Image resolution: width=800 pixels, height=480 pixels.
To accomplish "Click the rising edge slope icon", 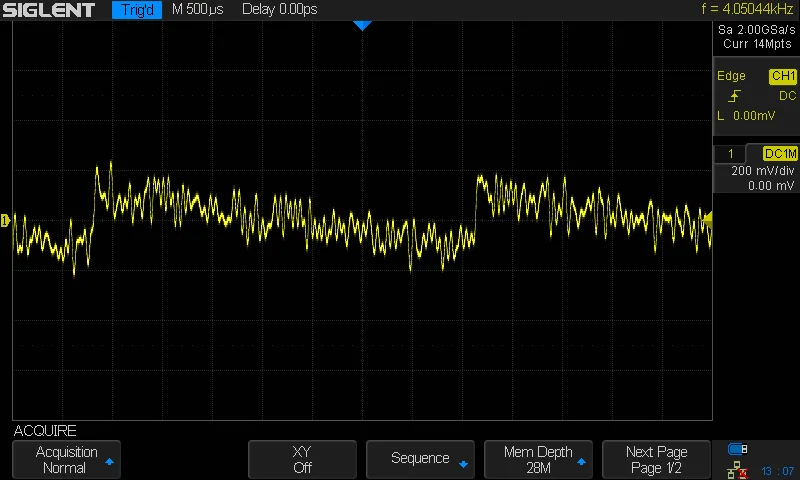I will [734, 96].
